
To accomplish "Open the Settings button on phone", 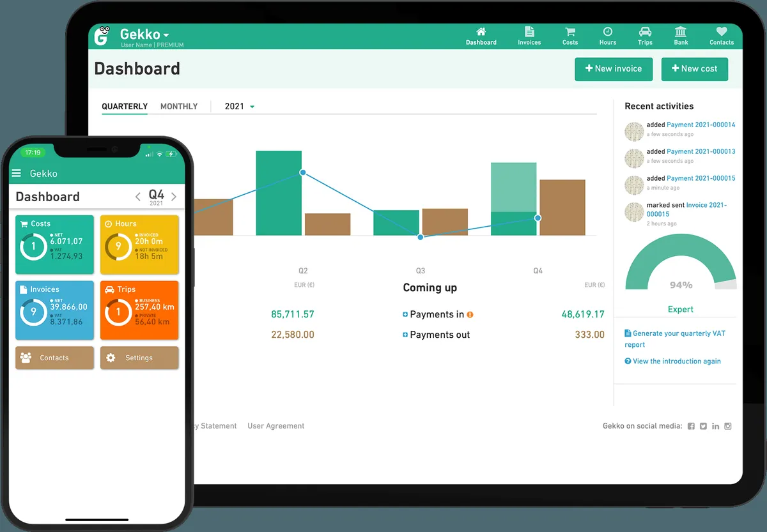I will (x=139, y=358).
